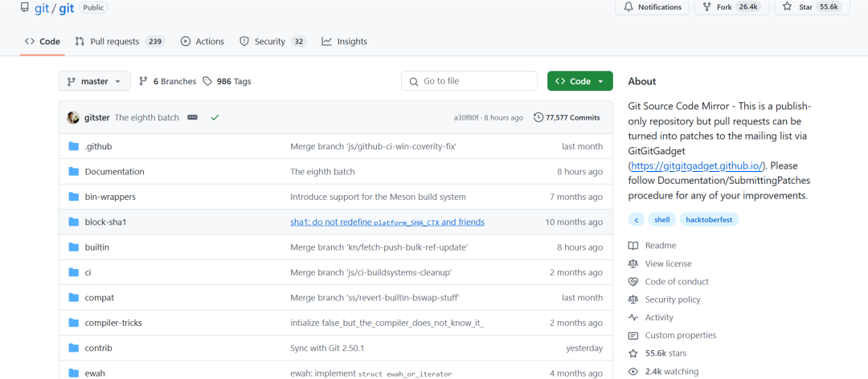Click the Security policy scale icon
This screenshot has height=379, width=868.
pyautogui.click(x=633, y=300)
